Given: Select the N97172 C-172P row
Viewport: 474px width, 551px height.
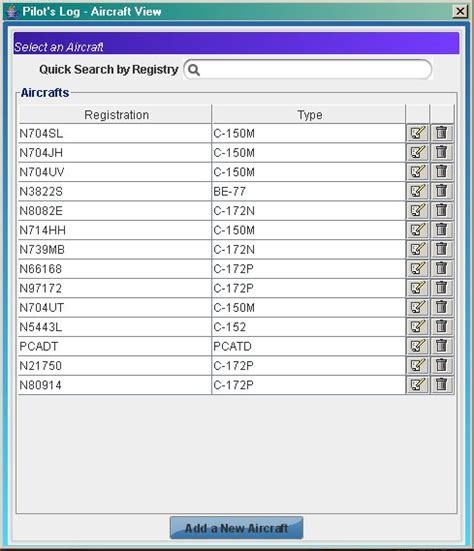Looking at the screenshot, I should tap(212, 288).
